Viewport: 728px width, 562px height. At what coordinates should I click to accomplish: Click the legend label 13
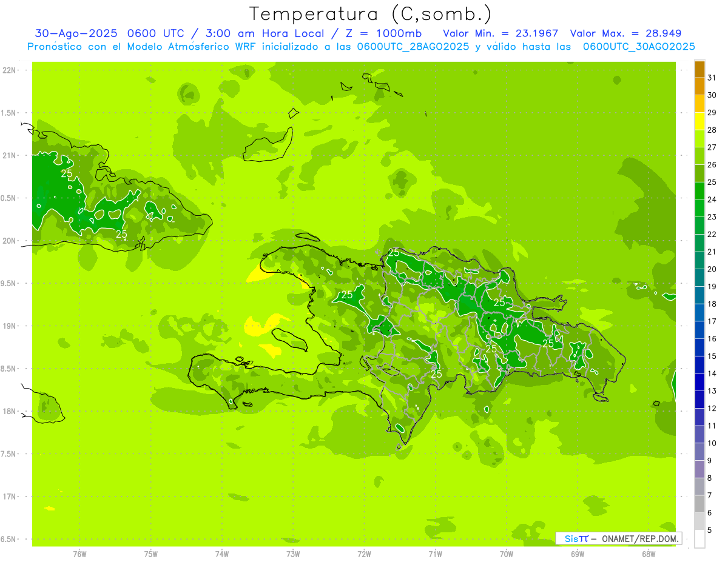click(712, 391)
